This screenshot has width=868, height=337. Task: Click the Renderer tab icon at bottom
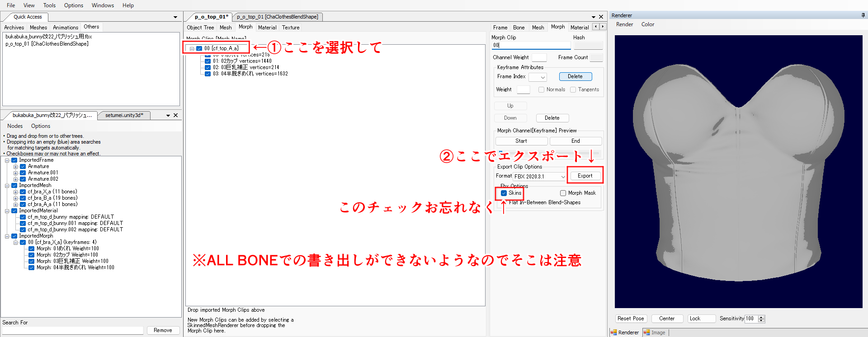614,332
